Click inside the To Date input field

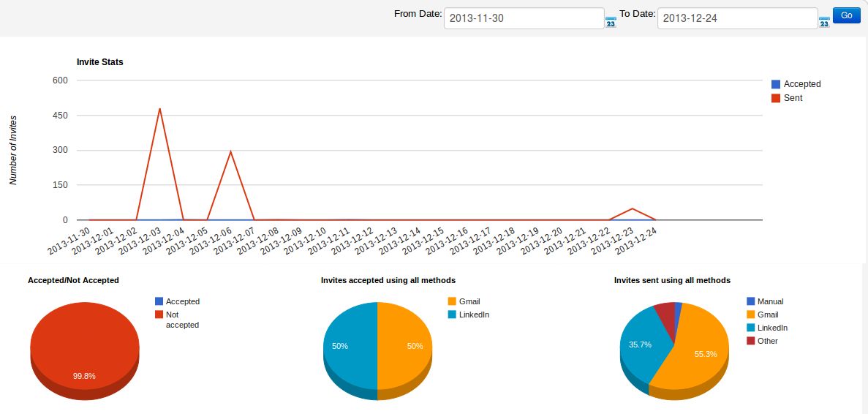pyautogui.click(x=736, y=19)
